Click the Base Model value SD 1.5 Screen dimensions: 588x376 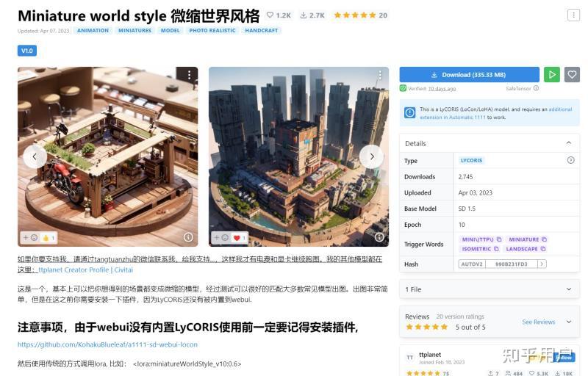(467, 209)
